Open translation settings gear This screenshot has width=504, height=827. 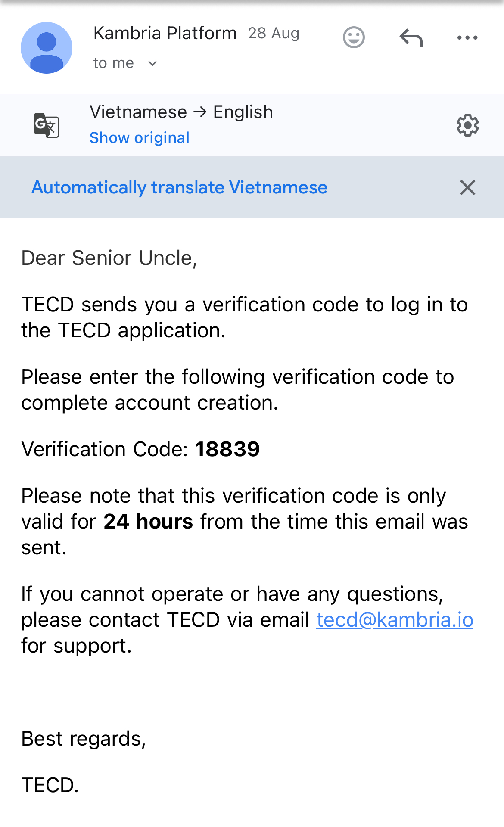tap(467, 125)
